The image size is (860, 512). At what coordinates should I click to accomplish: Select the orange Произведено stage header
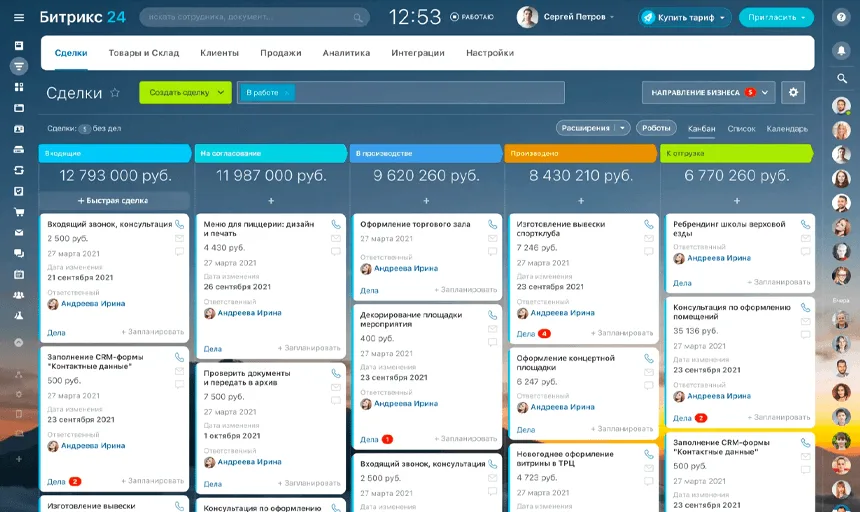pos(580,153)
